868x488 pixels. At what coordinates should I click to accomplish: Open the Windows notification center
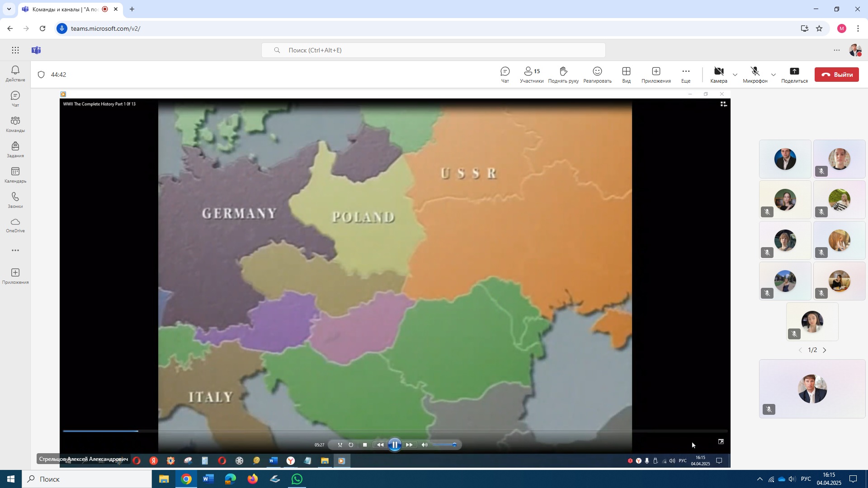853,479
